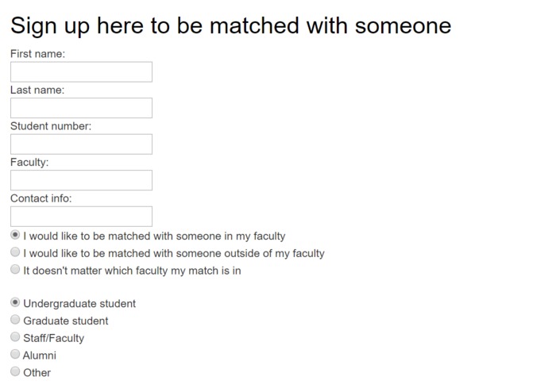Focus the Last name text box
Screen dimensions: 552x392
[x=81, y=108]
